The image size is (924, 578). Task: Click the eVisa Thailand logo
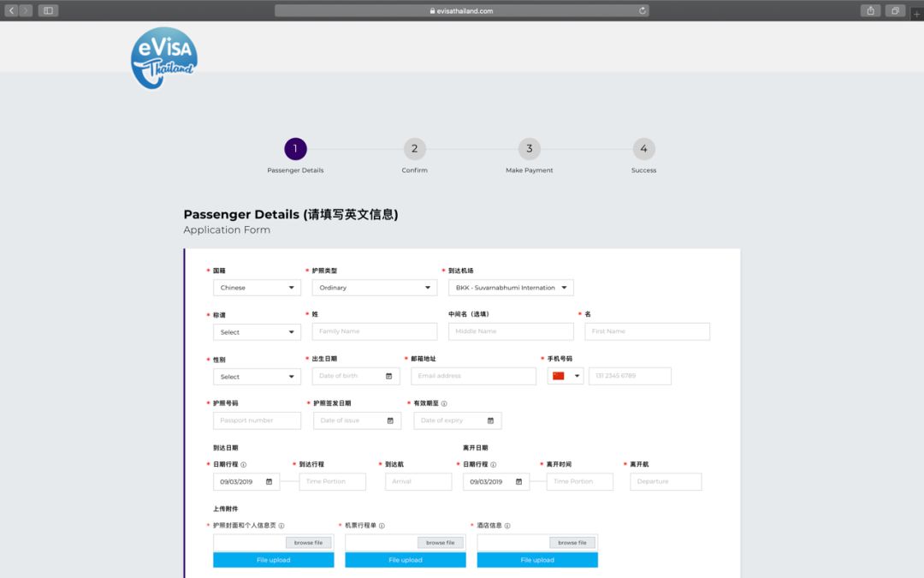click(163, 57)
